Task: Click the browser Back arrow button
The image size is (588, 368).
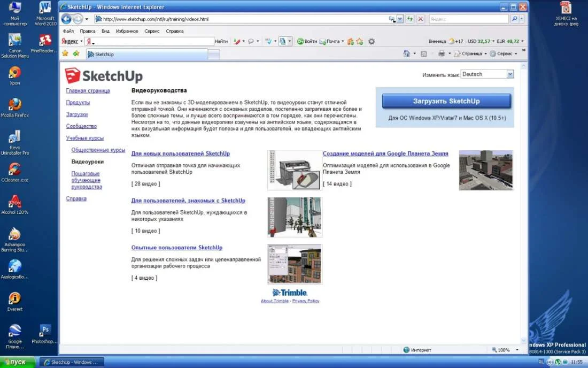Action: click(x=66, y=19)
